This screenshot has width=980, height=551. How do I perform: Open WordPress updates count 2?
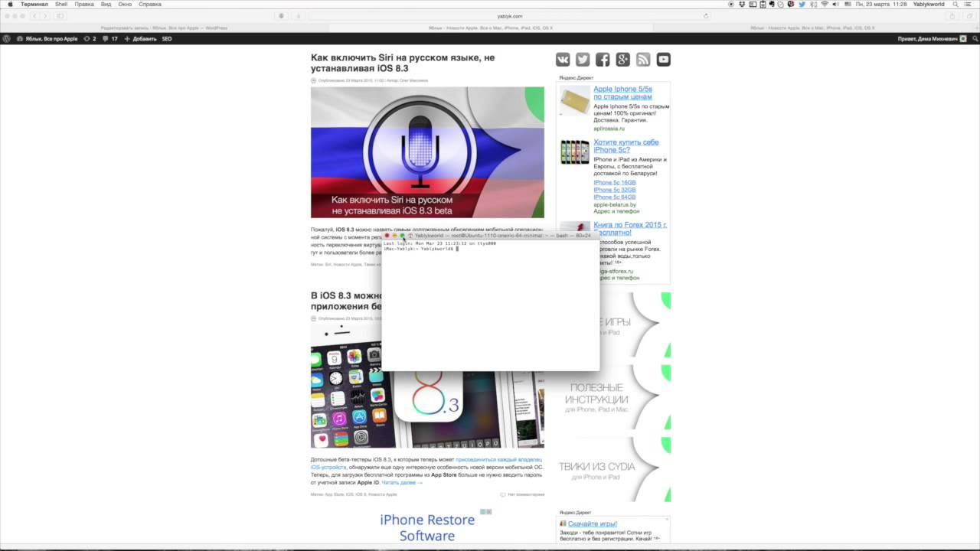pyautogui.click(x=90, y=38)
